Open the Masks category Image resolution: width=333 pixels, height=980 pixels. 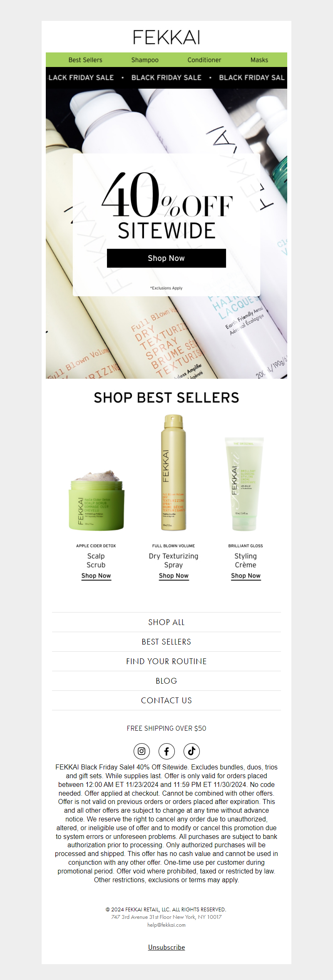(259, 60)
